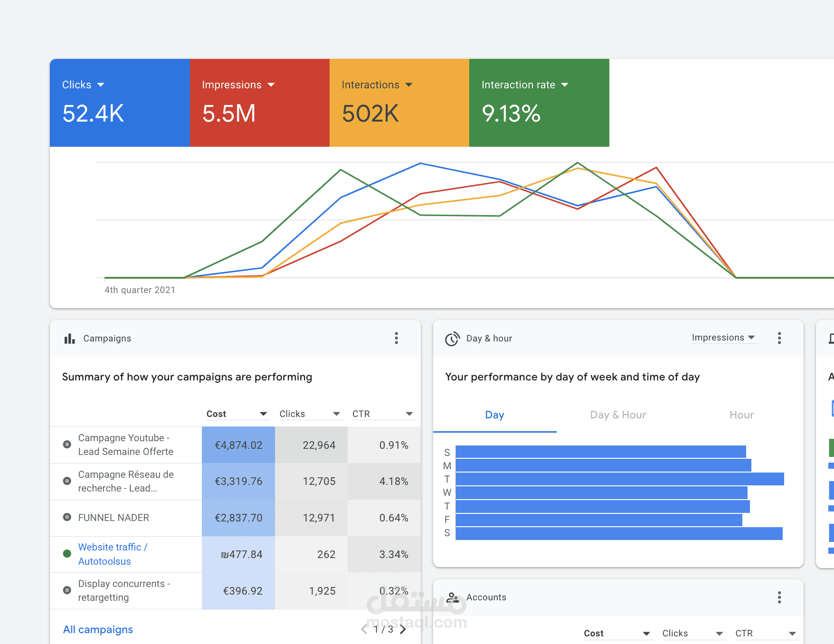Click CTR value 0.91%
Image resolution: width=834 pixels, height=644 pixels.
pos(394,445)
